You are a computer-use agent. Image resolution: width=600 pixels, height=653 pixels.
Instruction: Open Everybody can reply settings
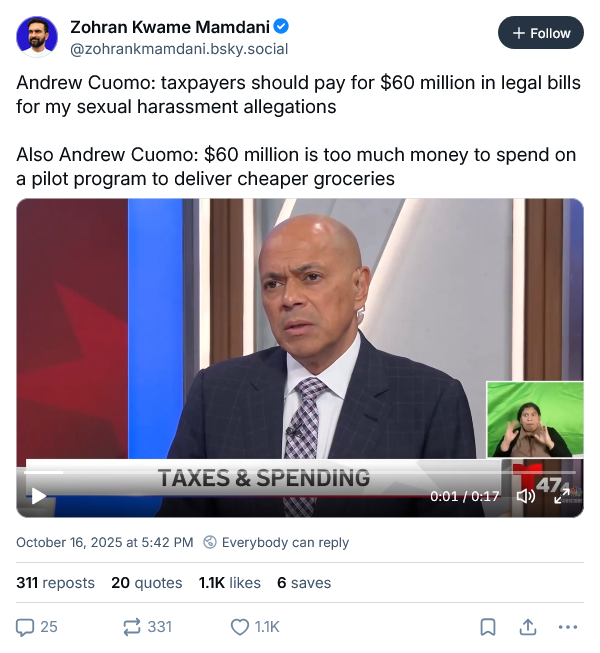(276, 543)
